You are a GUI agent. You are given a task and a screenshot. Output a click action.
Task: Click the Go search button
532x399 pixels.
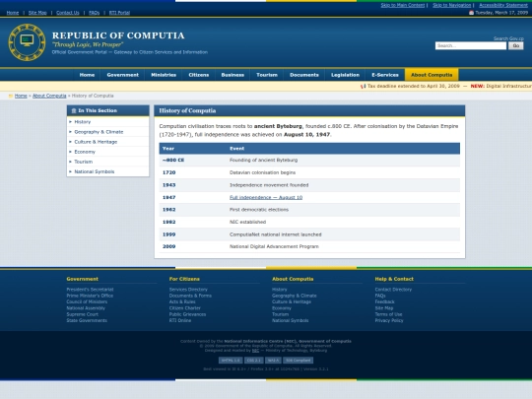pyautogui.click(x=515, y=45)
